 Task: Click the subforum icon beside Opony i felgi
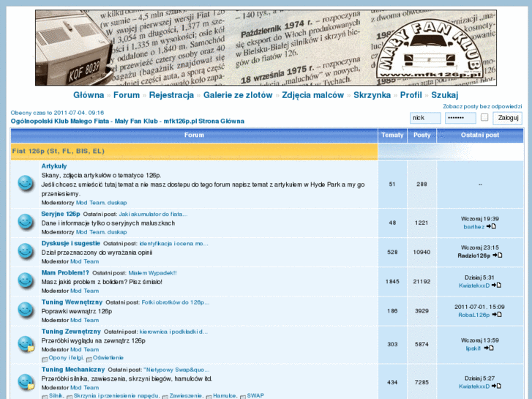pyautogui.click(x=45, y=359)
